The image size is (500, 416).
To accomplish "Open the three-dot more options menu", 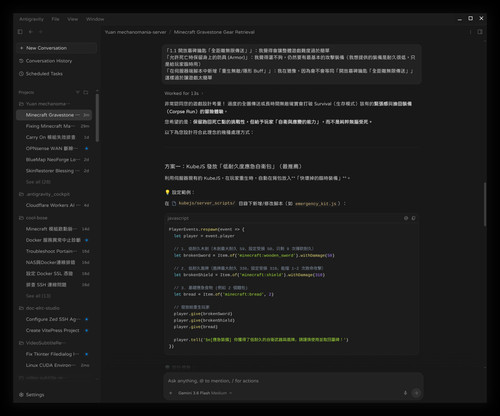I will point(470,32).
